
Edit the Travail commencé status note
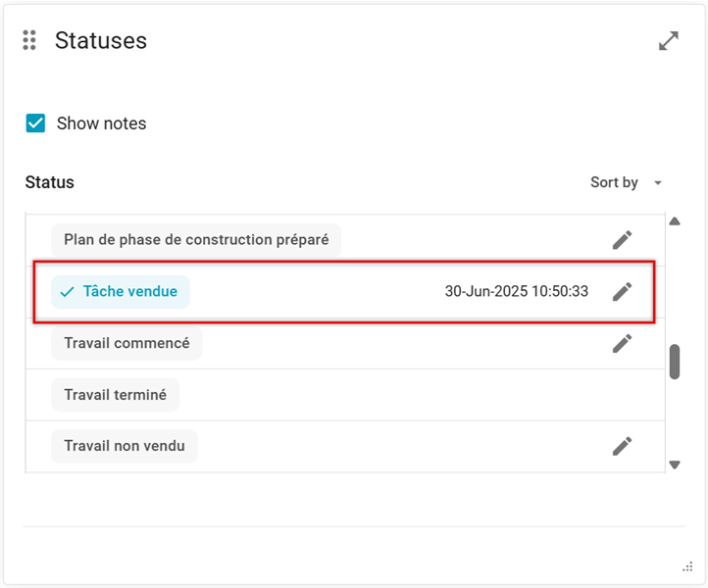coord(622,343)
